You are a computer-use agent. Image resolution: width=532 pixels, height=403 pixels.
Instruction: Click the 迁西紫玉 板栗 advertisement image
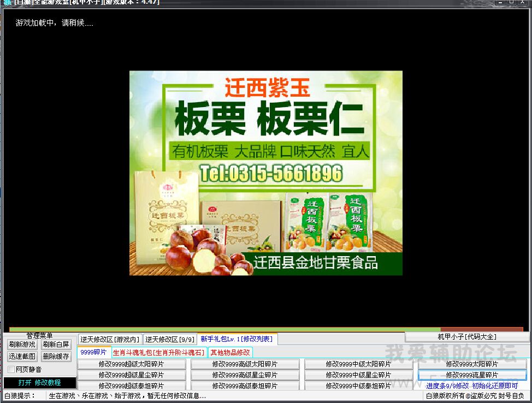(266, 173)
